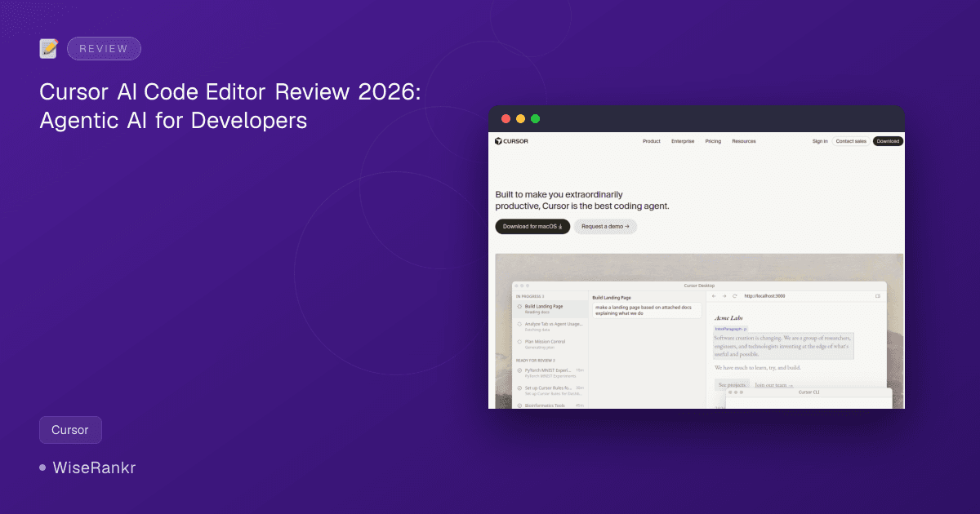Select Bioinformatics Tools review item
This screenshot has height=514, width=980.
550,405
